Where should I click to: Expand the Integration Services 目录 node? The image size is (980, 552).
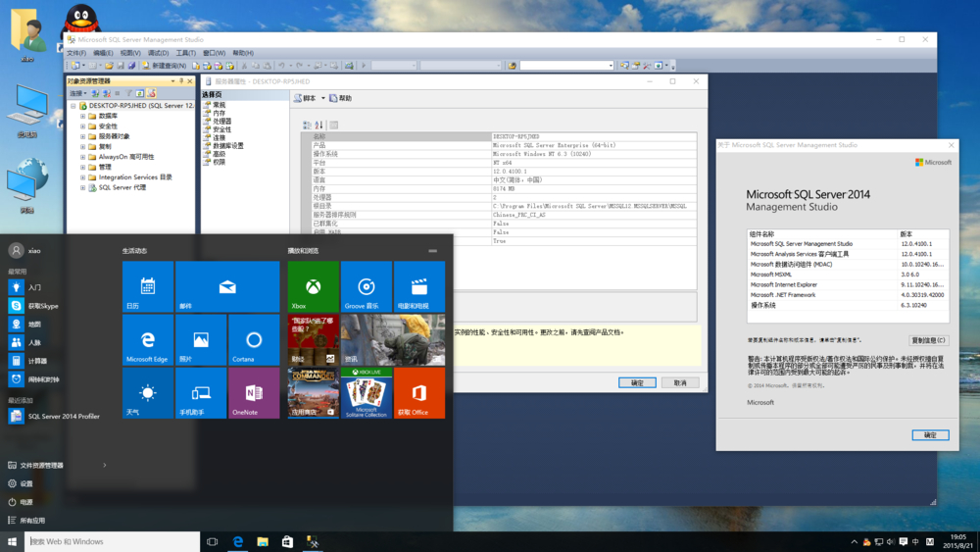82,177
